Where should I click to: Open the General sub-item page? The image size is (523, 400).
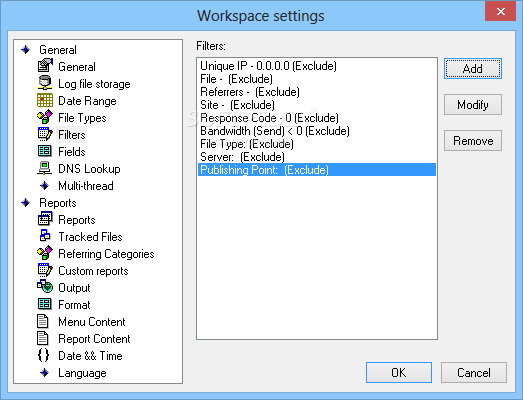[x=77, y=67]
